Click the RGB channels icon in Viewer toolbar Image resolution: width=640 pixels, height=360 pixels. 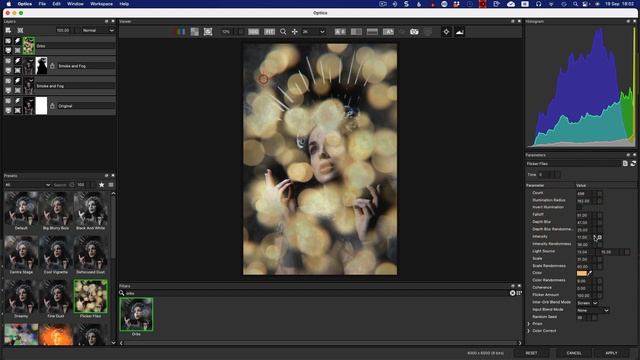point(181,31)
